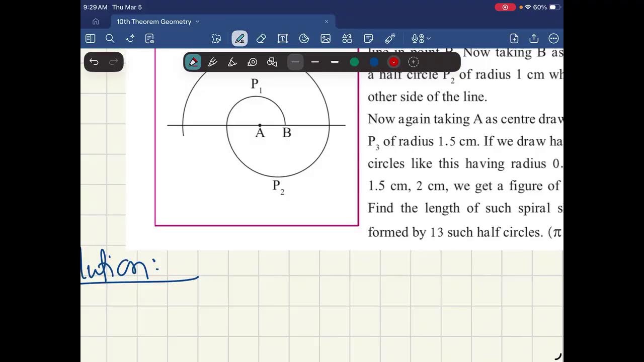Tap the P2 label on diagram
Screen dimensions: 644x362
(278, 187)
